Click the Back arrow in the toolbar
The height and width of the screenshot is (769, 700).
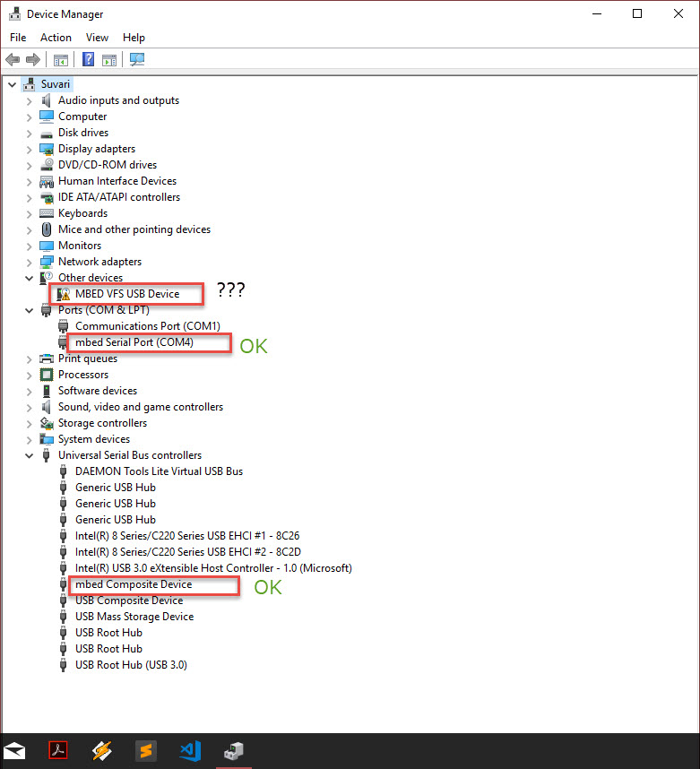[x=13, y=60]
